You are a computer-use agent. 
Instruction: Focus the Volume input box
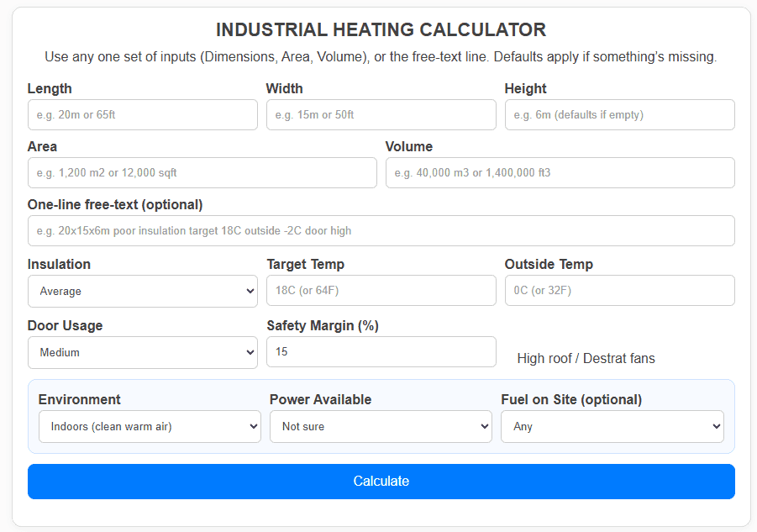(x=560, y=173)
